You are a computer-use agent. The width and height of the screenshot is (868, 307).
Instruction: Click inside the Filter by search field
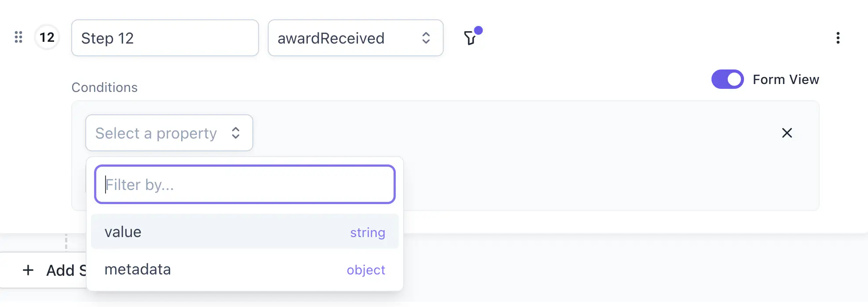245,184
